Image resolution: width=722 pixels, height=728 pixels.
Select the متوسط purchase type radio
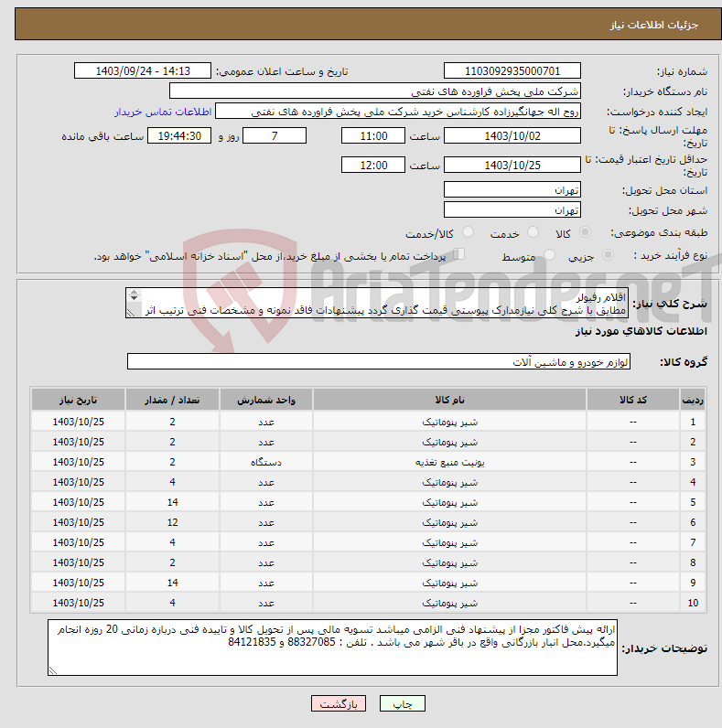[549, 254]
